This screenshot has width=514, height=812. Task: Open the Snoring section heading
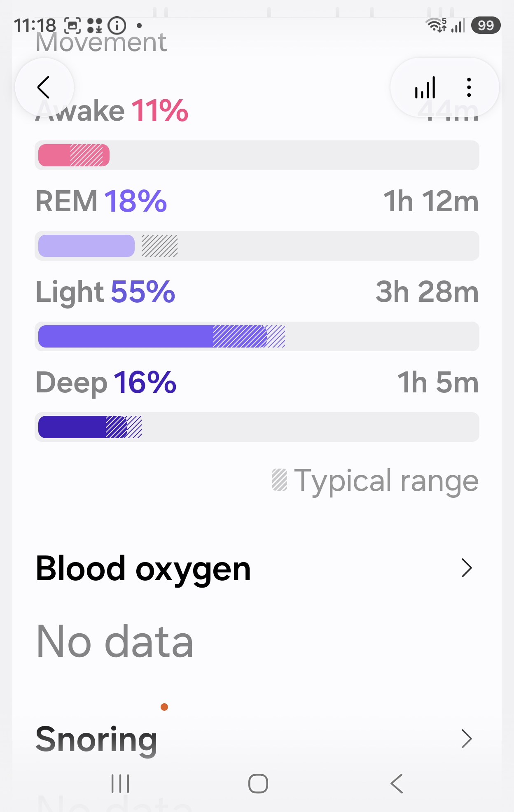[96, 740]
